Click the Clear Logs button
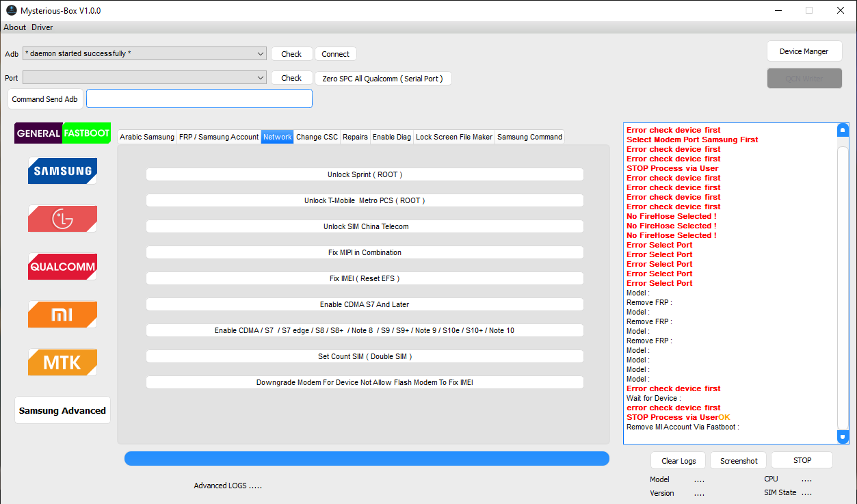 [x=678, y=460]
